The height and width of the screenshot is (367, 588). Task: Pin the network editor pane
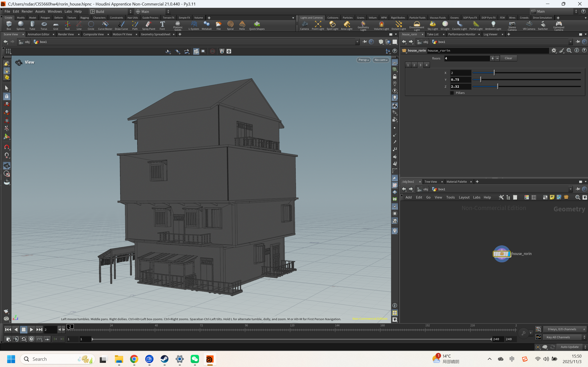click(578, 189)
